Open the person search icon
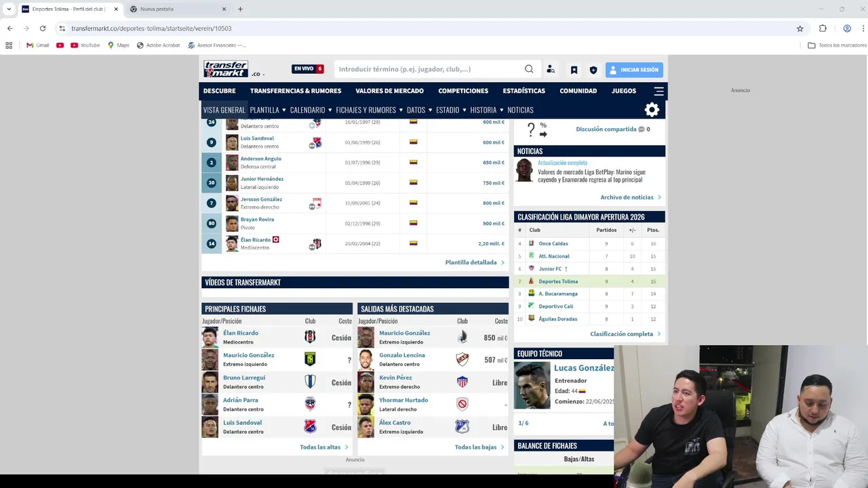Viewport: 868px width, 488px height. 551,70
